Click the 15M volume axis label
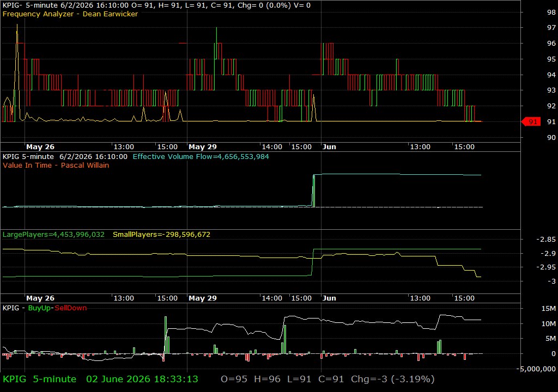The height and width of the screenshot is (392, 558). [x=548, y=308]
